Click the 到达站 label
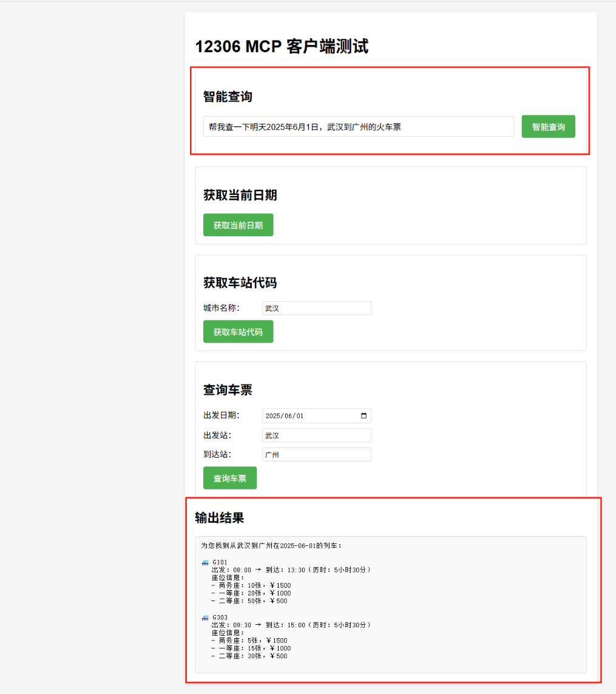616x694 pixels. pos(217,455)
